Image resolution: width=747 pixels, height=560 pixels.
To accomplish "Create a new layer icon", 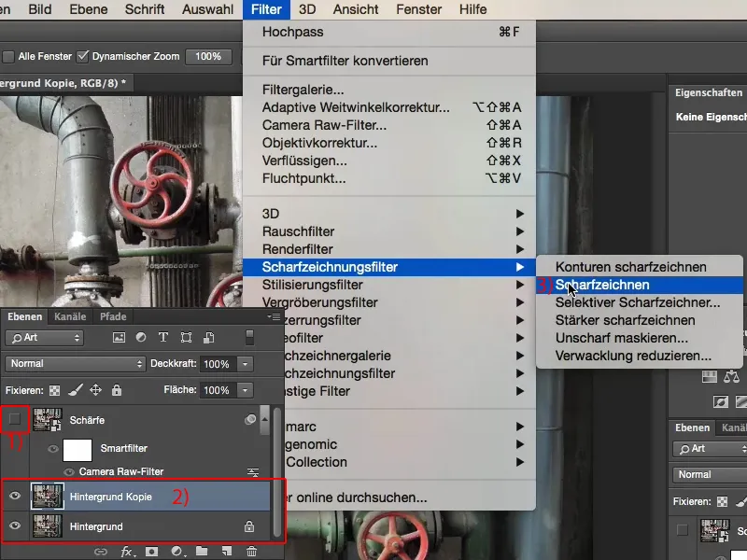I will [227, 551].
